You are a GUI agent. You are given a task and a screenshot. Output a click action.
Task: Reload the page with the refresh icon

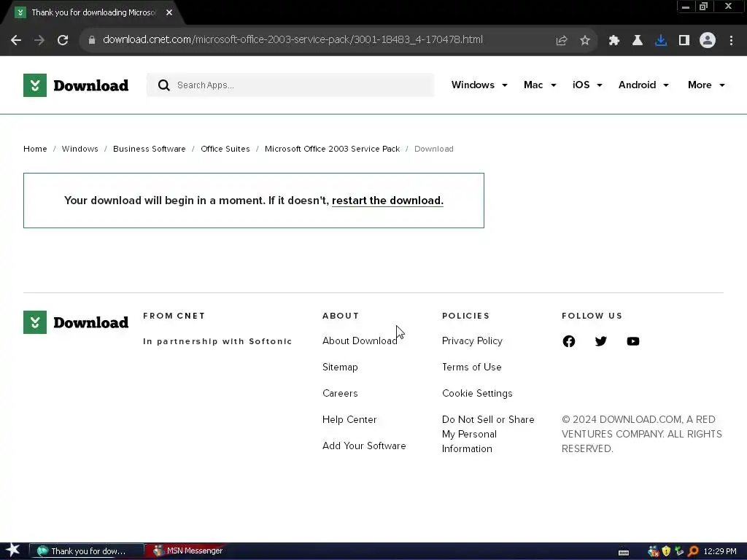tap(63, 40)
